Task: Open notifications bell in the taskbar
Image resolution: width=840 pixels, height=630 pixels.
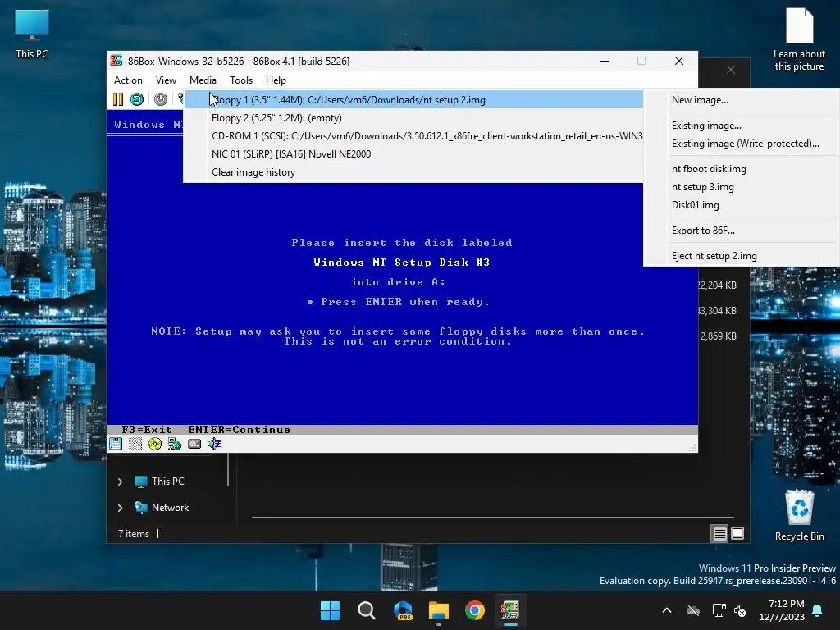Action: [818, 610]
